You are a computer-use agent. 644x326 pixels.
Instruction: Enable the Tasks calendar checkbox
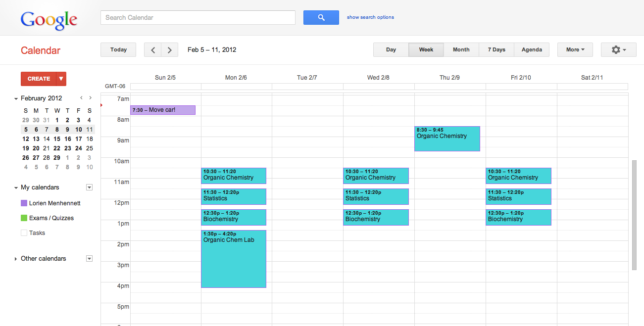[x=24, y=233]
